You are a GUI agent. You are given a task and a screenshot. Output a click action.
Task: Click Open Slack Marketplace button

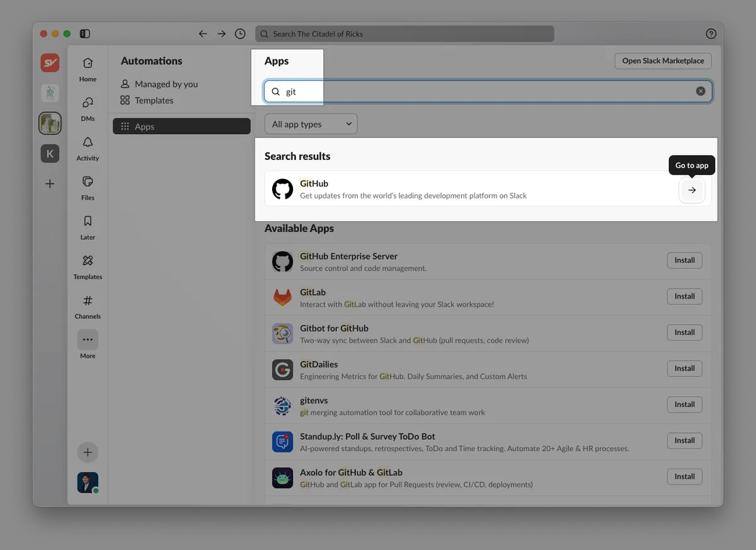[663, 61]
